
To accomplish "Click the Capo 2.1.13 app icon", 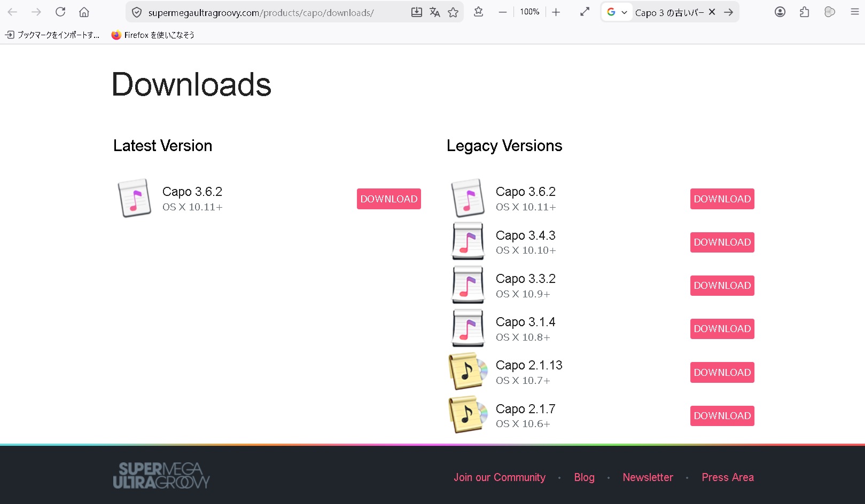I will (x=468, y=371).
